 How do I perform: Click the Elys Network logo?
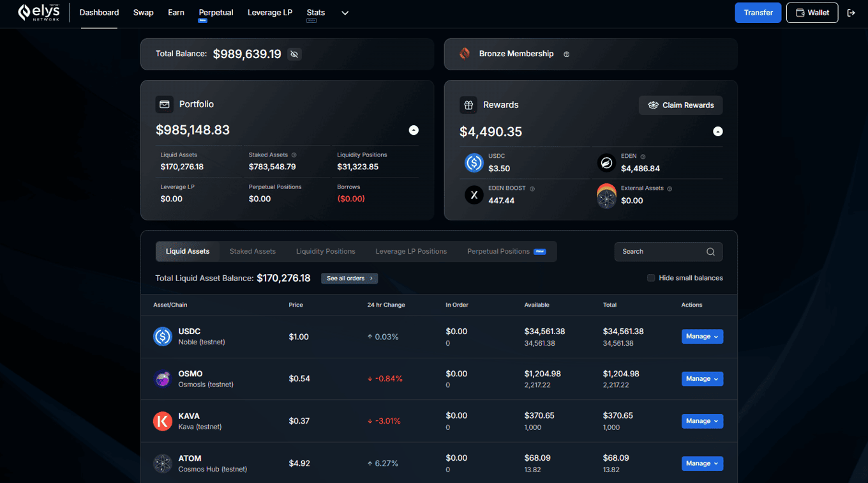[39, 13]
